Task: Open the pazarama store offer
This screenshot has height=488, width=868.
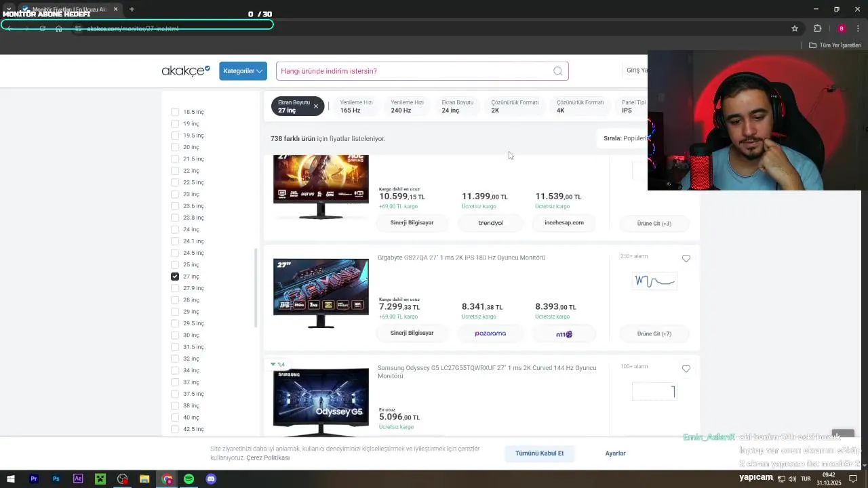Action: [x=490, y=333]
